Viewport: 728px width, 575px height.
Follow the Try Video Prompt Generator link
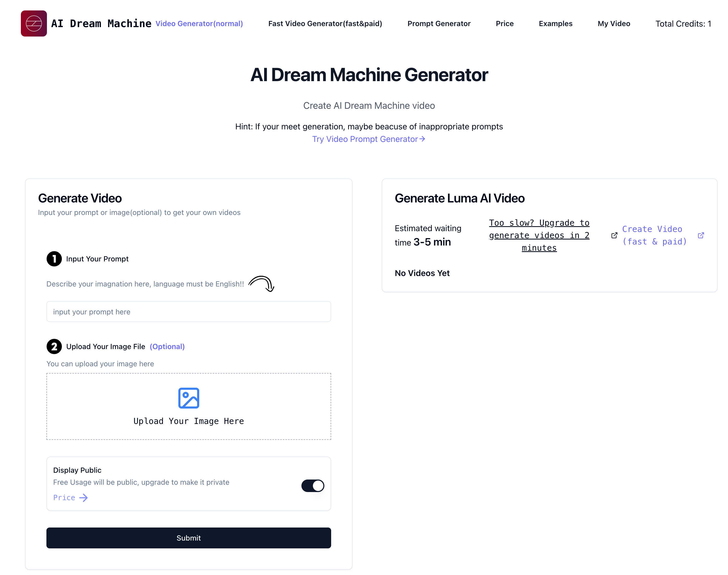[369, 139]
